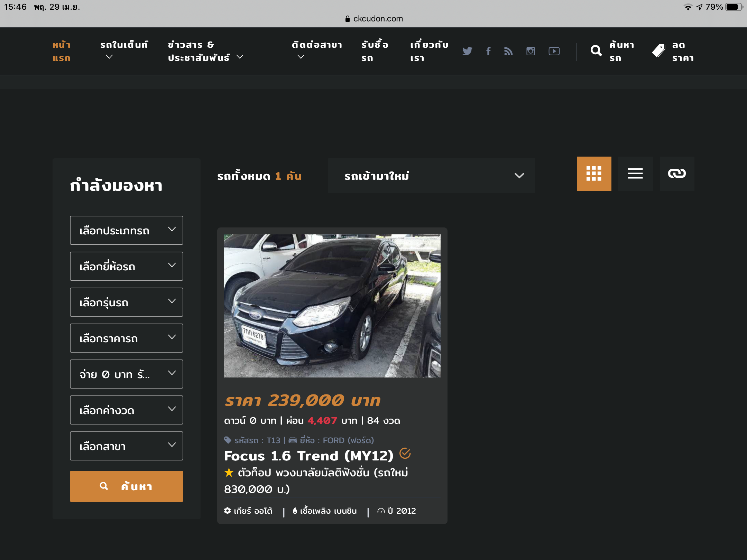This screenshot has height=560, width=747.
Task: Open the YouTube icon link
Action: [554, 51]
